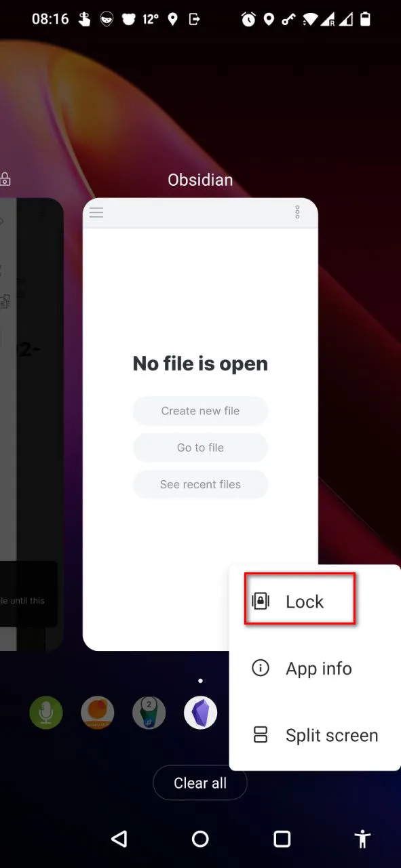401x868 pixels.
Task: Select the partially visible left app card
Action: 31,424
